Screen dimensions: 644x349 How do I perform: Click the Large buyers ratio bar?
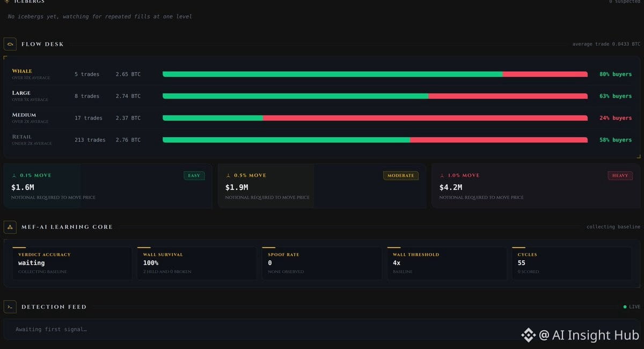(375, 96)
